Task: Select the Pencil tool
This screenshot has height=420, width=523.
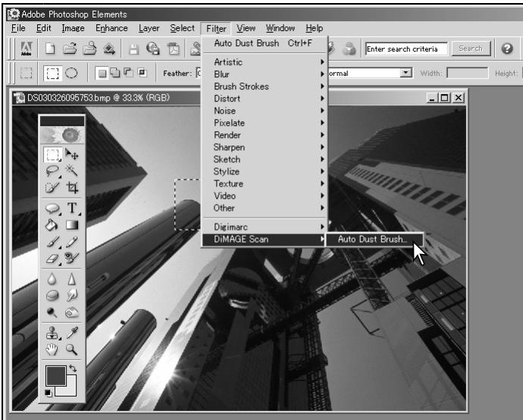Action: pos(72,242)
